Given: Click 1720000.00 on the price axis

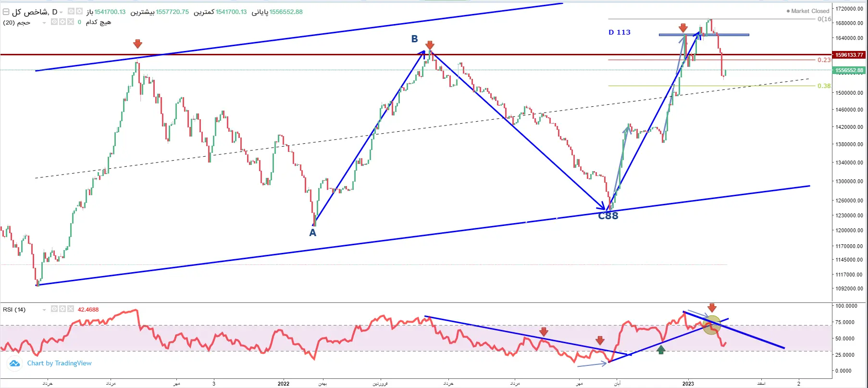Looking at the screenshot, I should 849,9.
